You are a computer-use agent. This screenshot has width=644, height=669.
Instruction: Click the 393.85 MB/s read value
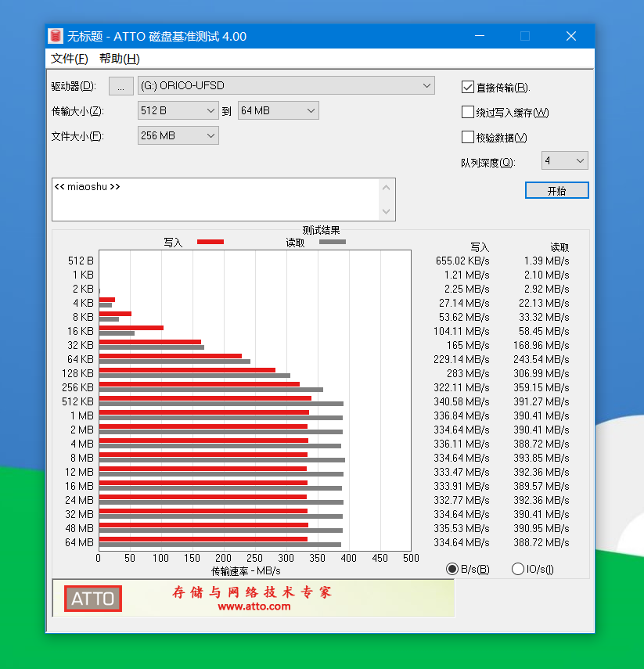(541, 458)
